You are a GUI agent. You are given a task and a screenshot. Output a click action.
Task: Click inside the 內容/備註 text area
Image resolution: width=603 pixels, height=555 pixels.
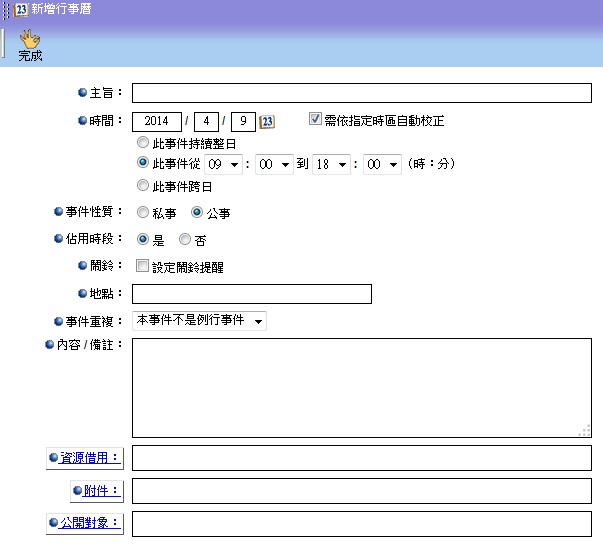[x=361, y=387]
